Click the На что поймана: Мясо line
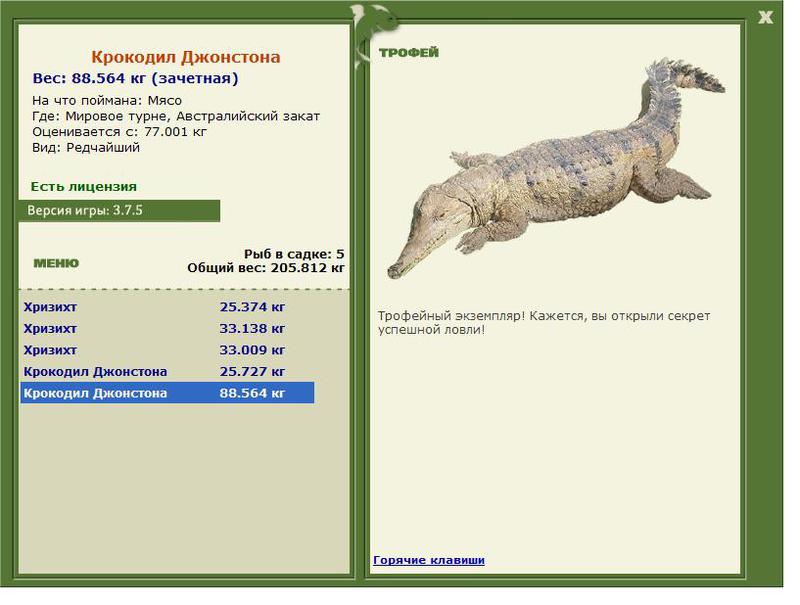This screenshot has height=605, width=800. (107, 100)
